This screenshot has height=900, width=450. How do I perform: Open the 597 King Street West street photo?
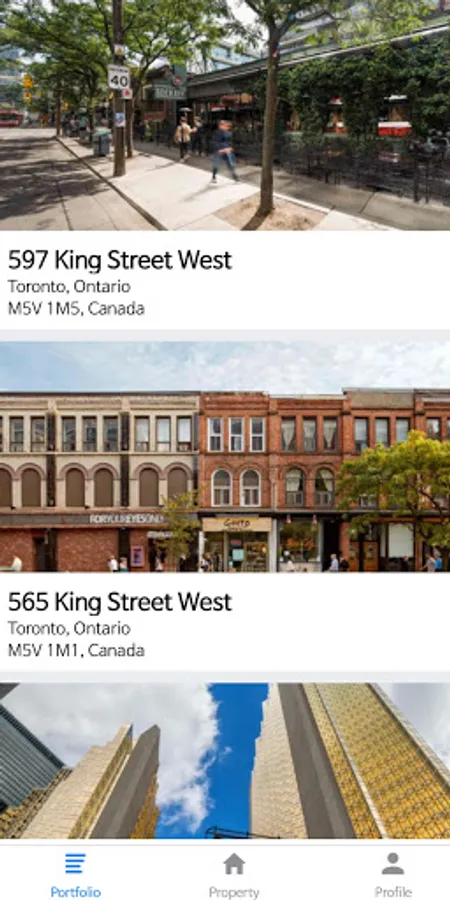(x=225, y=115)
